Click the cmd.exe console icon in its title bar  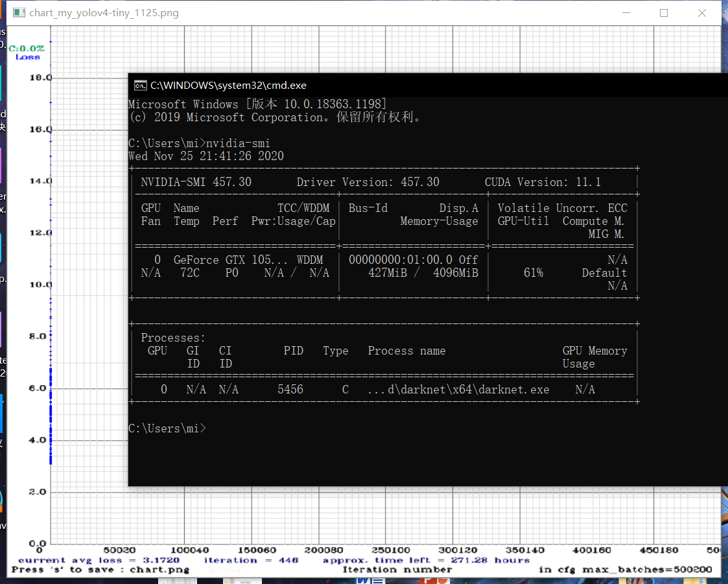pyautogui.click(x=140, y=86)
